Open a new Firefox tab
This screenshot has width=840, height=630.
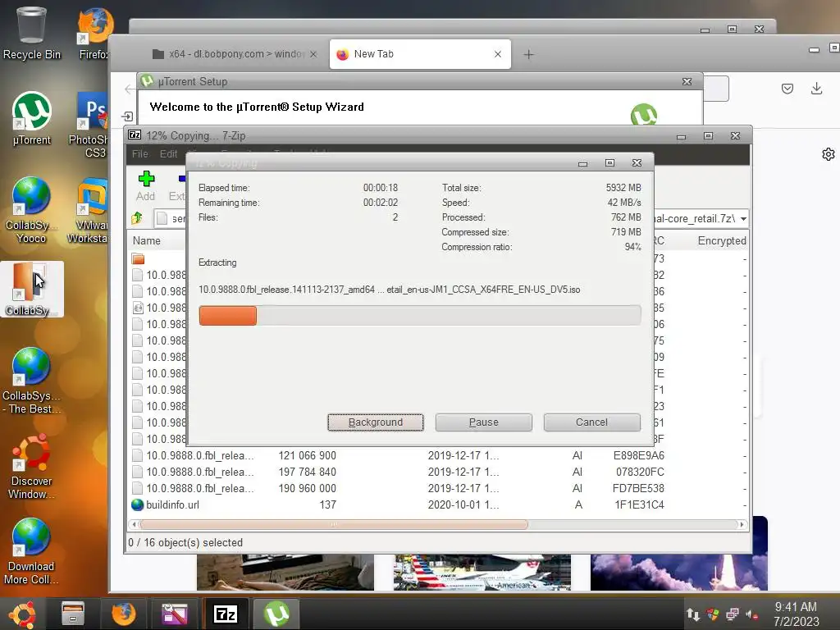pyautogui.click(x=528, y=54)
